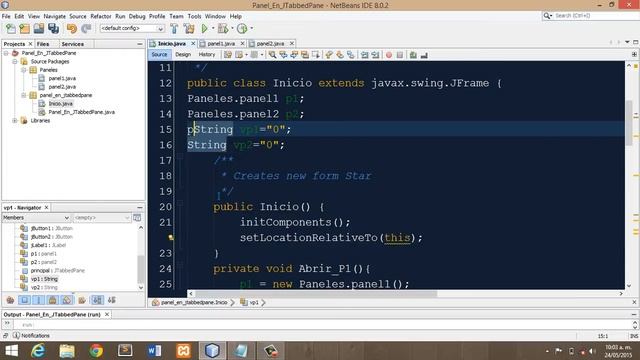Switch to the Services tab
Screen dimensions: 640x360
73,44
